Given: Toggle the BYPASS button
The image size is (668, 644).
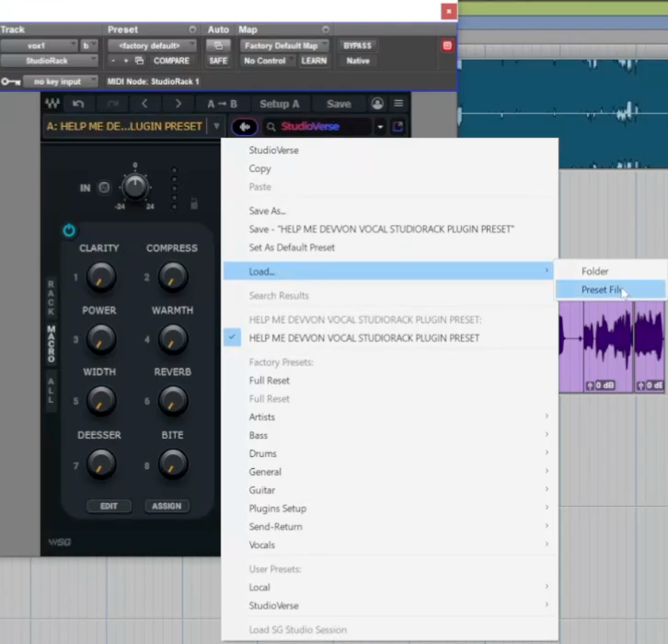Looking at the screenshot, I should [357, 46].
